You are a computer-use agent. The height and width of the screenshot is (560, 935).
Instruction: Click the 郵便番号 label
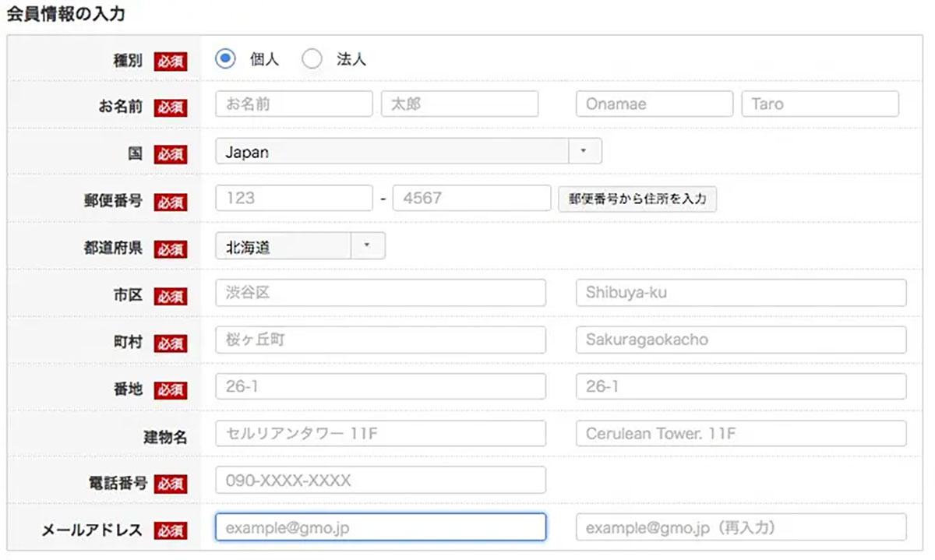[x=114, y=201]
